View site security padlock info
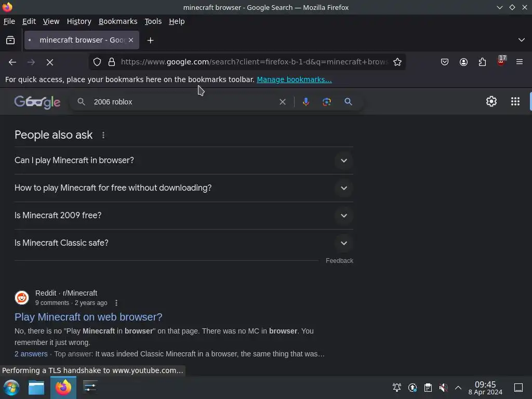Image resolution: width=532 pixels, height=399 pixels. pos(112,62)
